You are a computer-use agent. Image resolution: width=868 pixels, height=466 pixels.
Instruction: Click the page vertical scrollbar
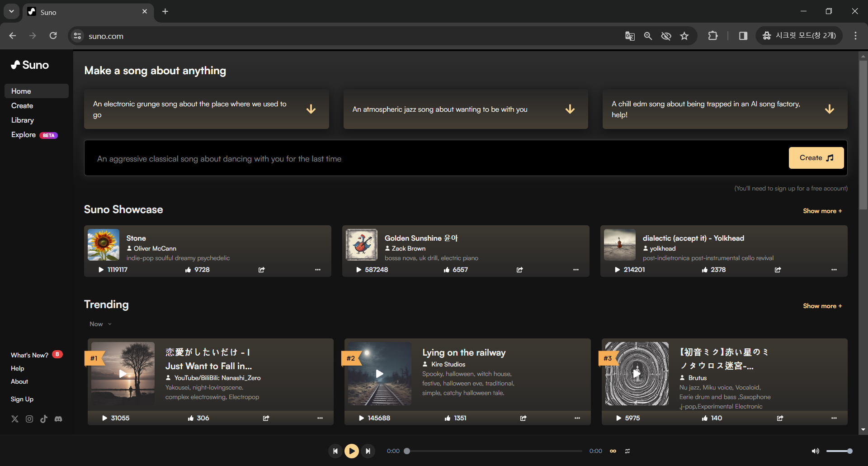863,136
